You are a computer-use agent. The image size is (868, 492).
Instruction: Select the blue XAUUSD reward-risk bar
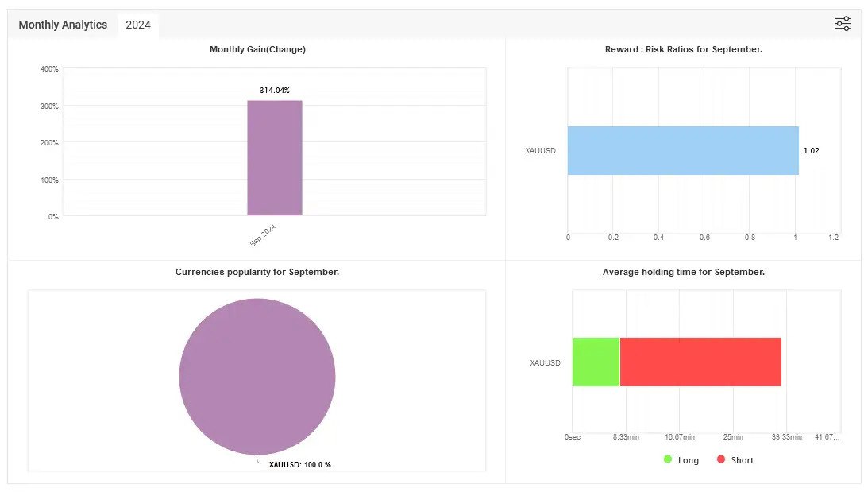tap(682, 150)
